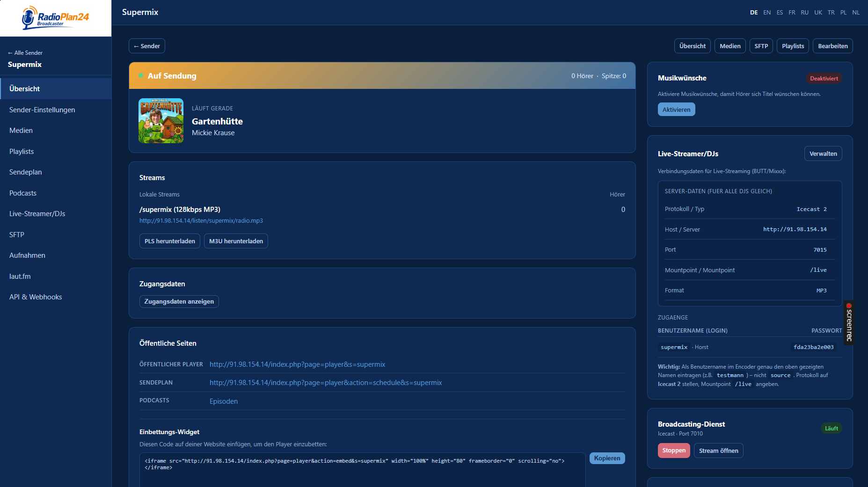Click the Verwalten button for DJs
Viewport: 868px width, 487px height.
pos(823,153)
